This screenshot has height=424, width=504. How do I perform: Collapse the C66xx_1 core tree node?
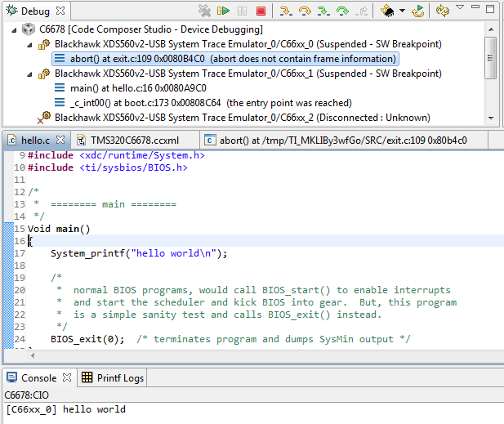click(29, 74)
